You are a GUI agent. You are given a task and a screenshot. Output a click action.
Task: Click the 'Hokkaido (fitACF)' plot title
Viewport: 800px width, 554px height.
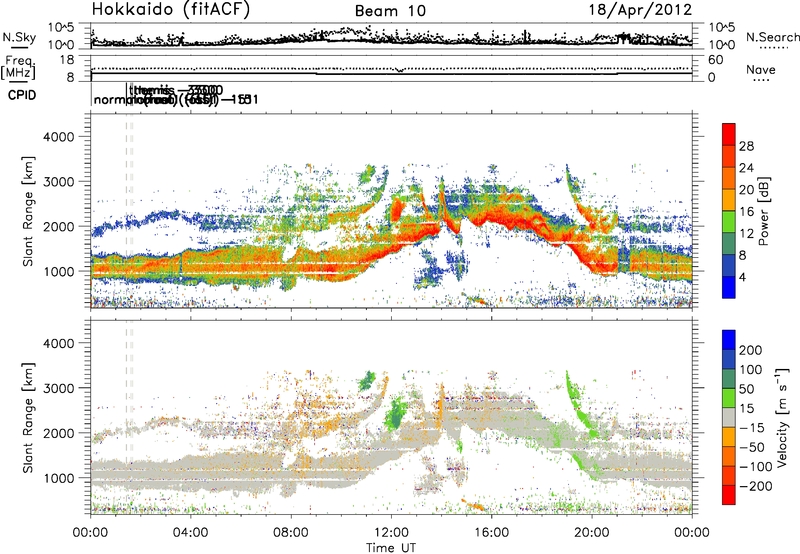(171, 10)
